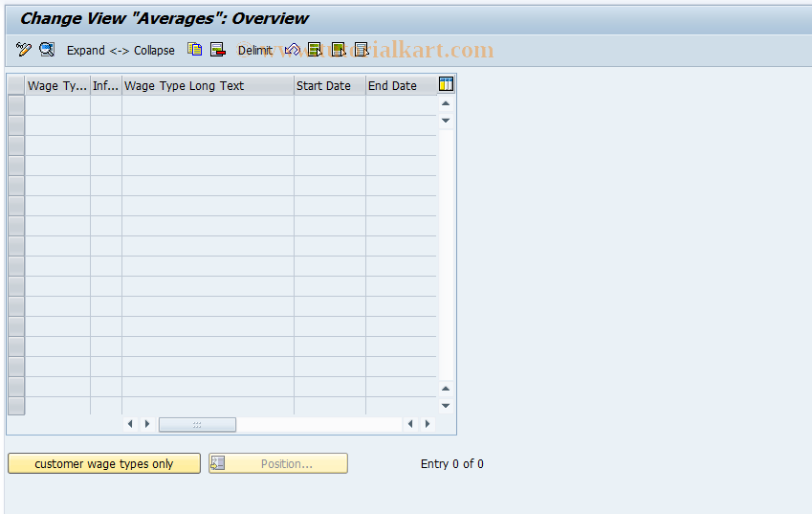Click the Delimit button

tap(254, 51)
